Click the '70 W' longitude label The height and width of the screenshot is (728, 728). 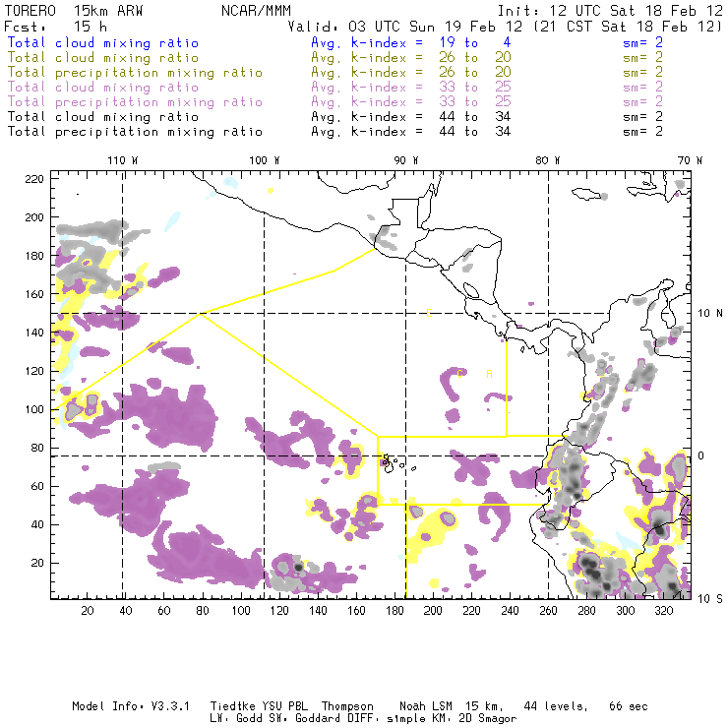(x=690, y=160)
